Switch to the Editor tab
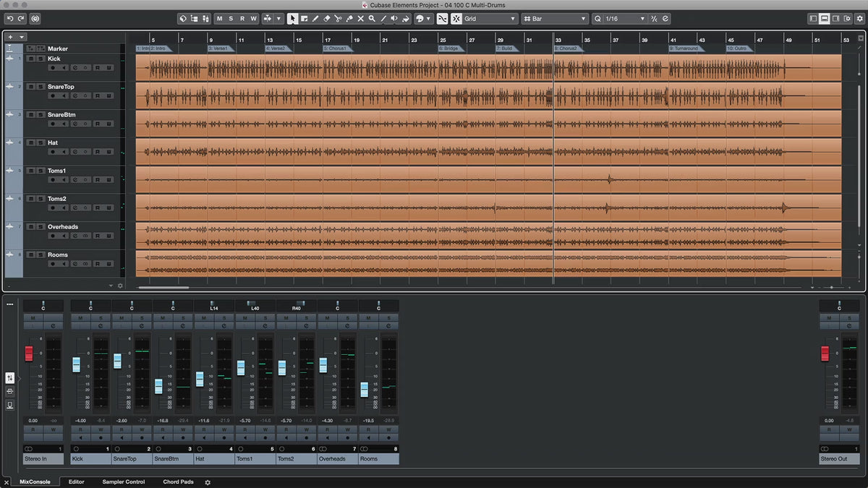Screen dimensions: 868x488 pos(76,481)
